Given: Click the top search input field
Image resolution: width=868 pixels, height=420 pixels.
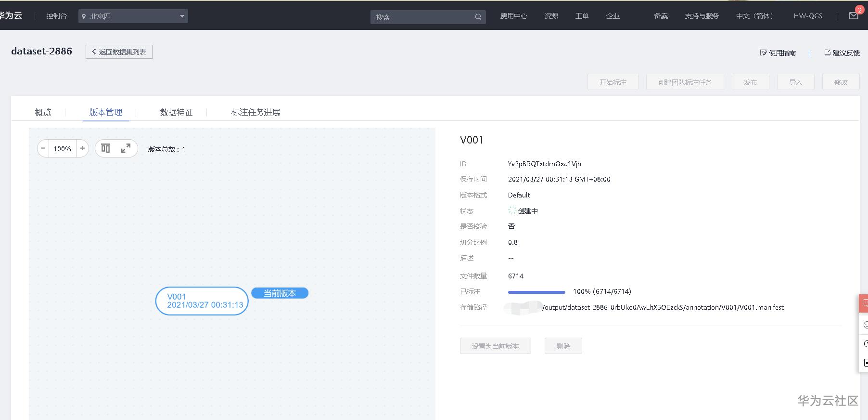Looking at the screenshot, I should (x=428, y=17).
